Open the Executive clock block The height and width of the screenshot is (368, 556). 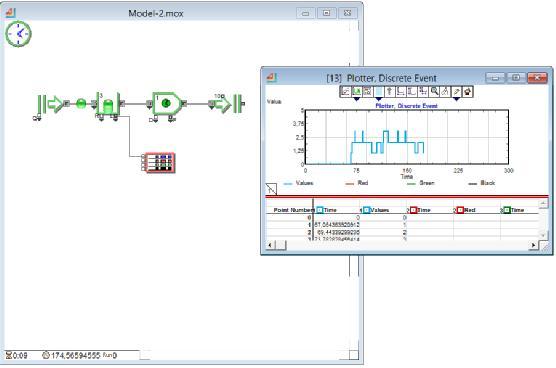tap(18, 34)
